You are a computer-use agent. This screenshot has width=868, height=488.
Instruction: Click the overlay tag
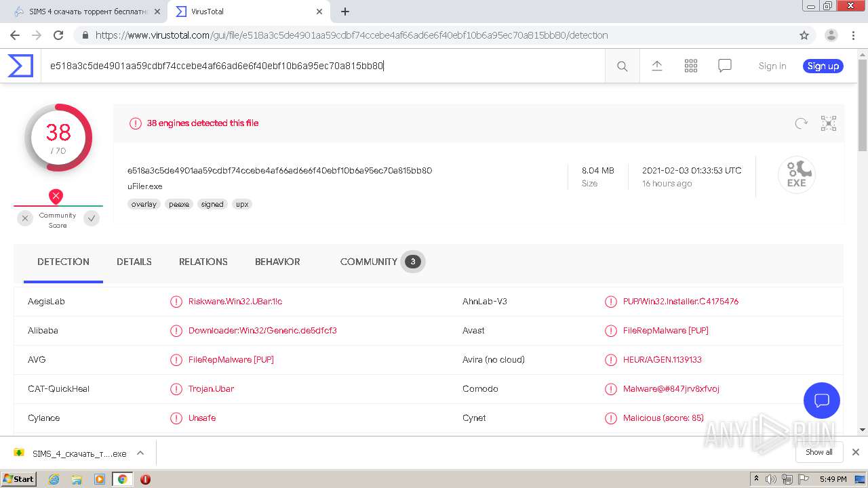[144, 204]
